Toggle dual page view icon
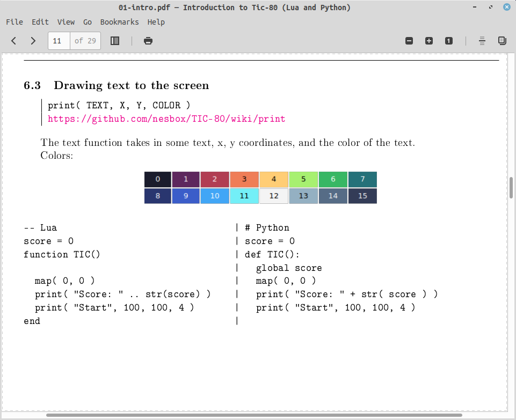 click(502, 41)
